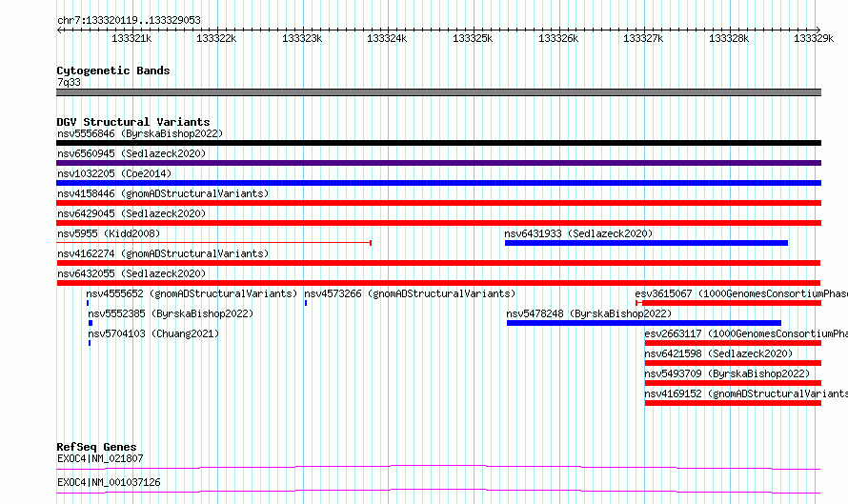Click the 133325k ruler tick label

(473, 38)
